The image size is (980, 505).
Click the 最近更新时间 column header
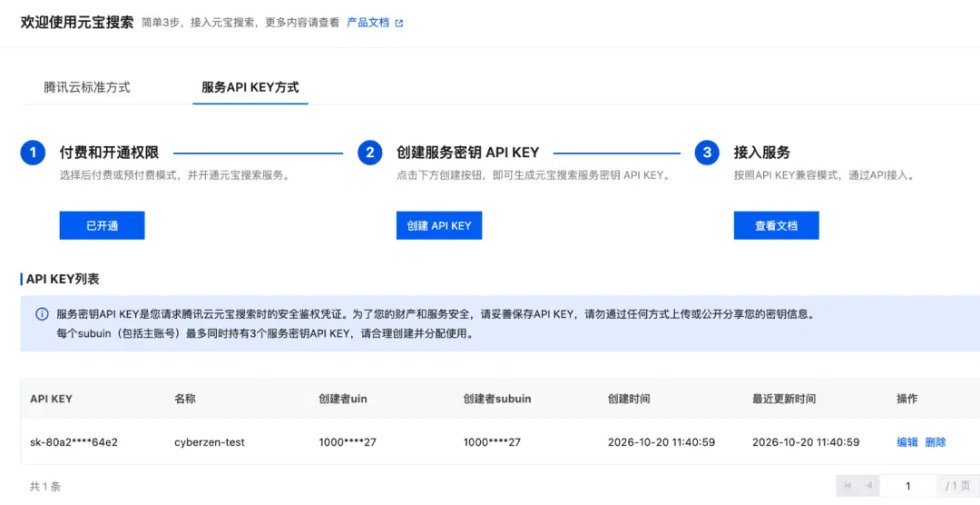click(x=784, y=399)
